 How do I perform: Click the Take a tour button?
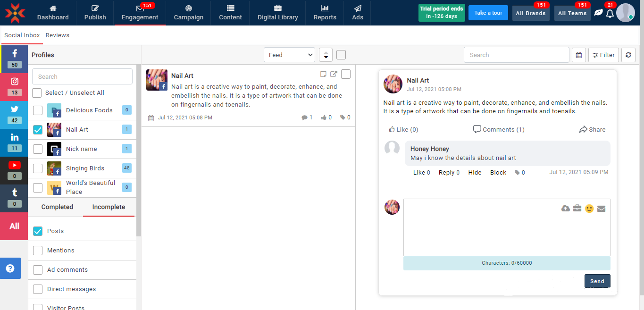(x=488, y=13)
